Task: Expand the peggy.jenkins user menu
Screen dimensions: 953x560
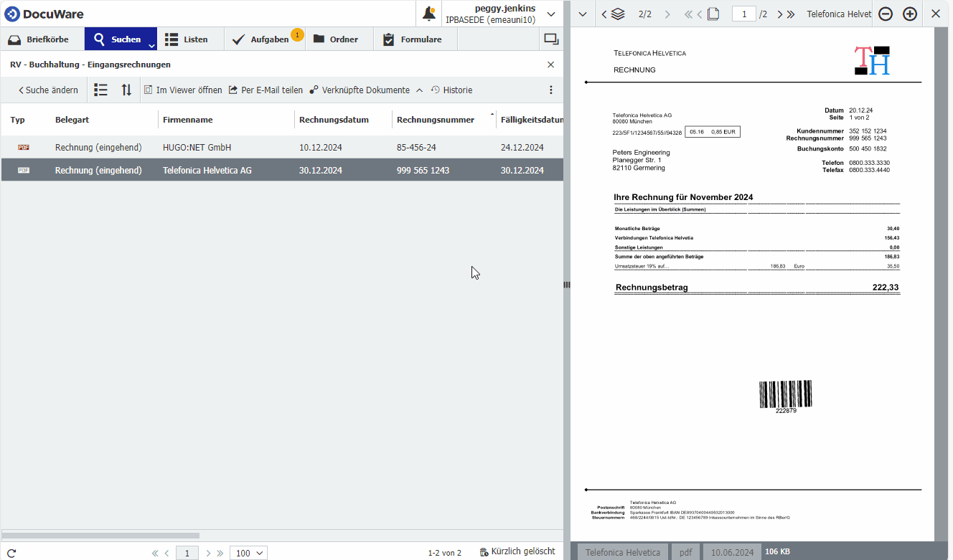Action: point(550,14)
